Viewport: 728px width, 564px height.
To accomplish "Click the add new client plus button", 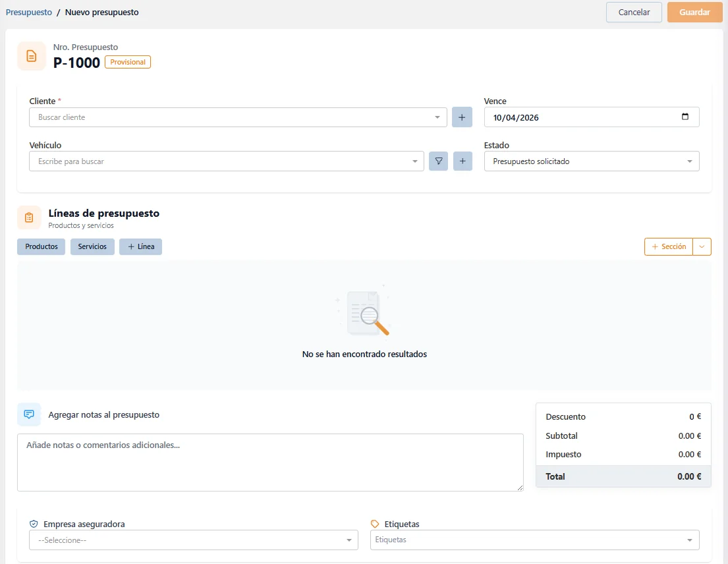I will (462, 117).
